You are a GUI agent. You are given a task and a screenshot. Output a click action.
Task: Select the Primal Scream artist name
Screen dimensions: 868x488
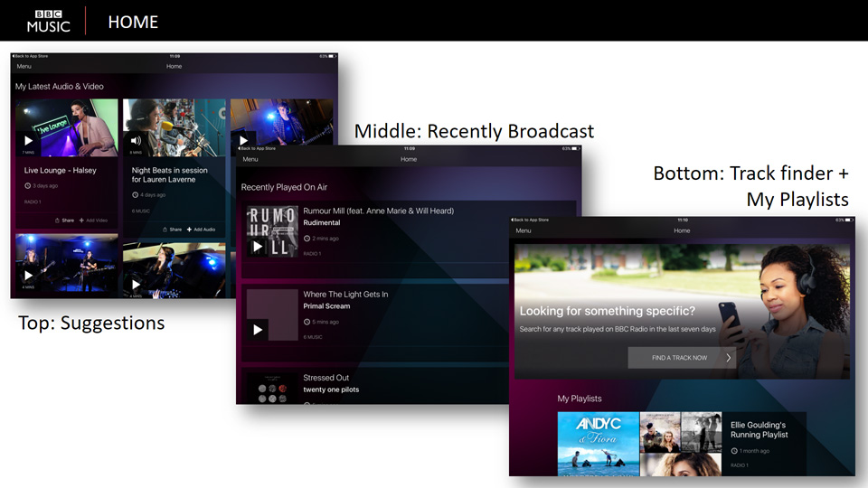326,306
